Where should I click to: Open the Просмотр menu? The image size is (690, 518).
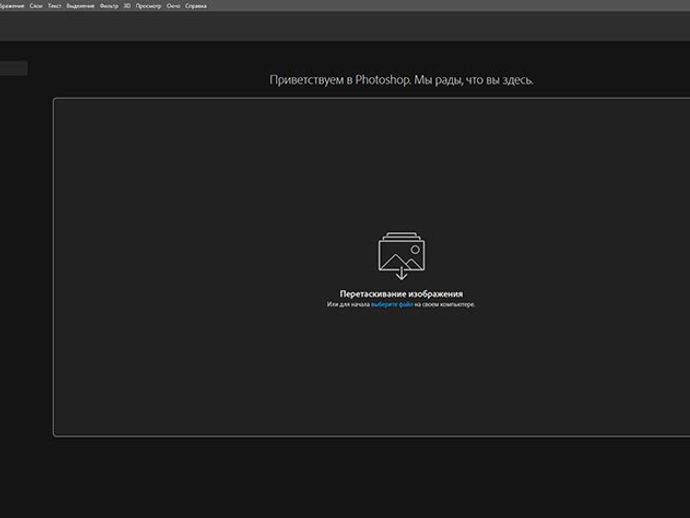(148, 6)
